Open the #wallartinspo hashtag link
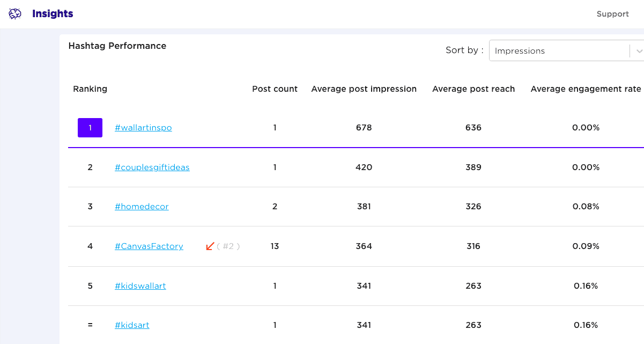 pyautogui.click(x=143, y=128)
